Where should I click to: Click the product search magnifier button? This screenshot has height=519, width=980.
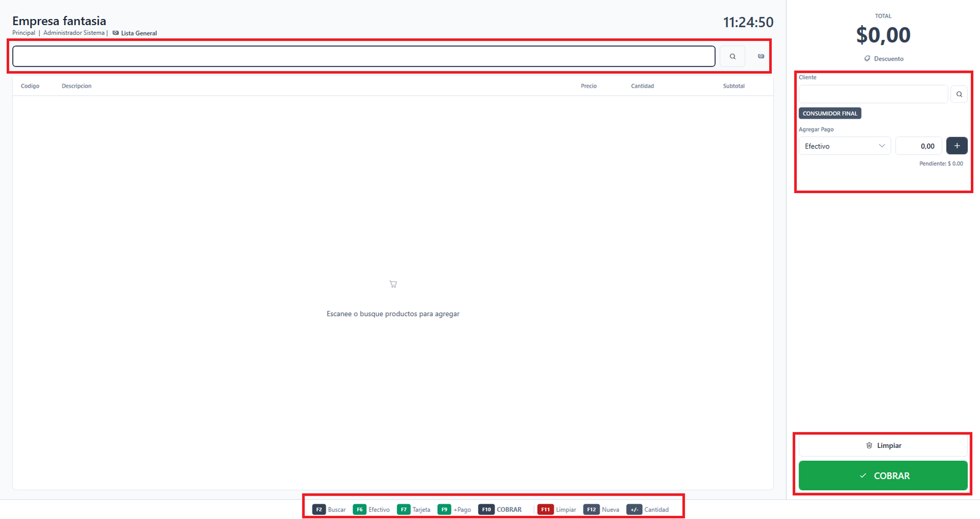[733, 56]
